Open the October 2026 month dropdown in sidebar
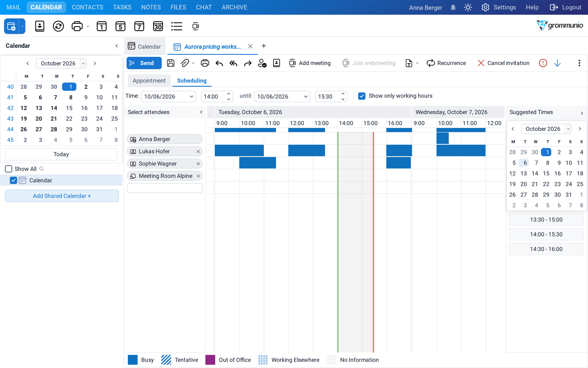The image size is (588, 368). [83, 63]
